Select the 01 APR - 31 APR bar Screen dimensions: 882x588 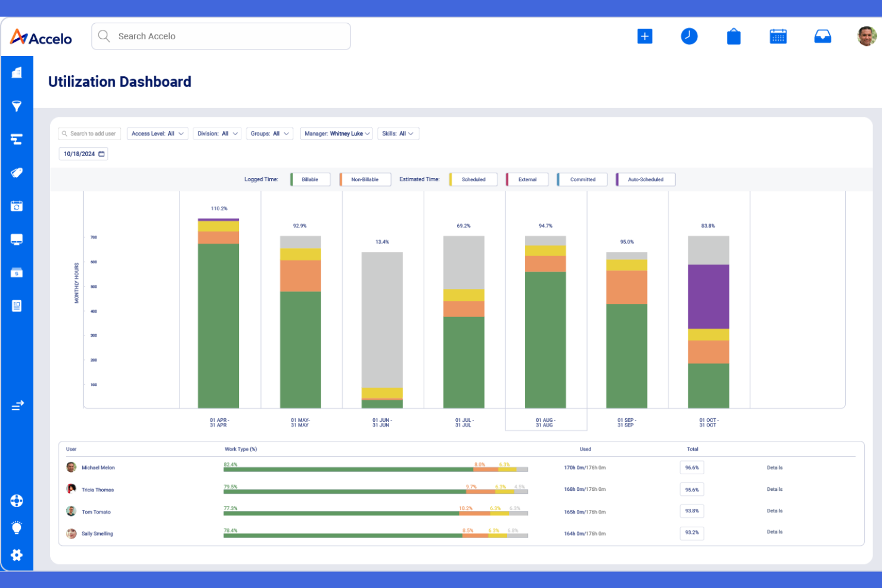219,313
